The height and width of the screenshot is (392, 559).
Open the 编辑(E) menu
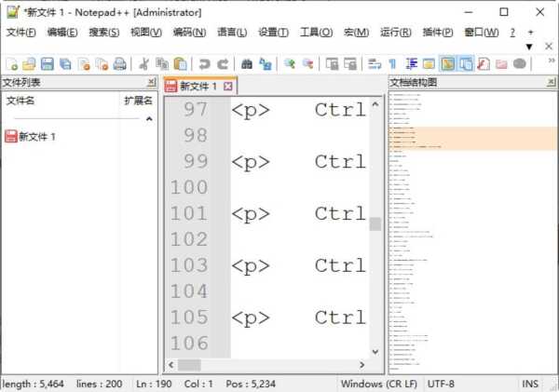[62, 33]
